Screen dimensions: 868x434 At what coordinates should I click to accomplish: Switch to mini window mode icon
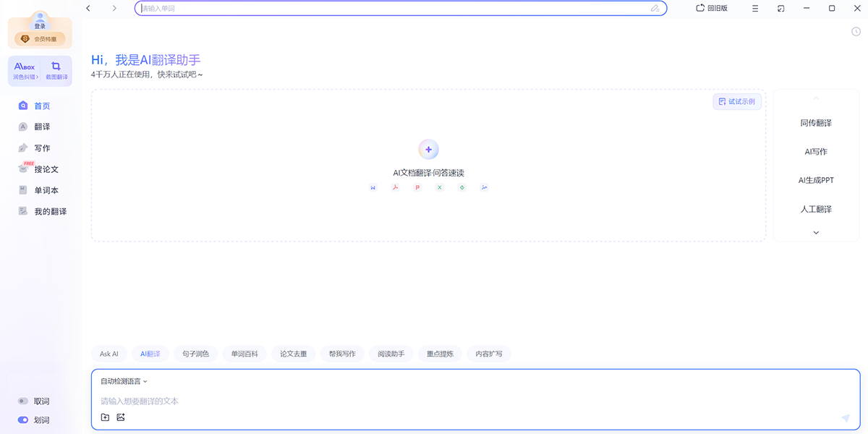(x=781, y=9)
